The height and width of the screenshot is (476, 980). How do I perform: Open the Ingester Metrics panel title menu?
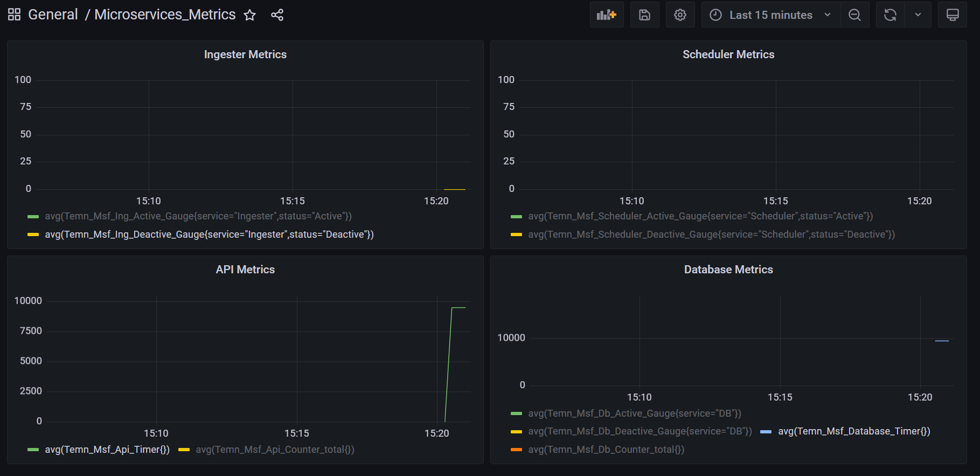click(x=245, y=54)
